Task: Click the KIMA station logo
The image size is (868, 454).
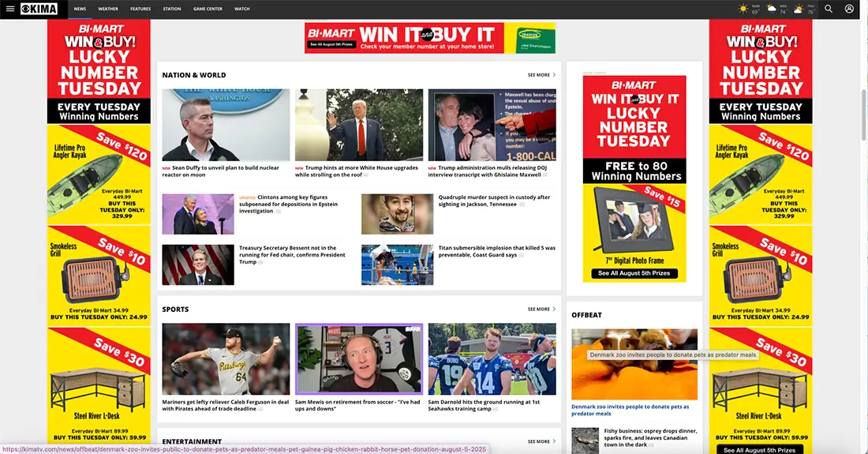Action: pyautogui.click(x=39, y=9)
